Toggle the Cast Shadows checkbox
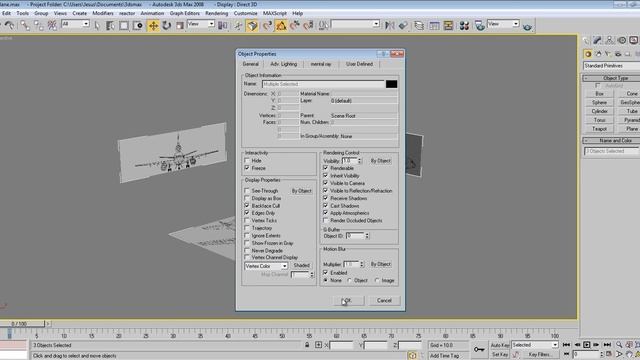Viewport: 640px width, 360px height. [x=326, y=205]
